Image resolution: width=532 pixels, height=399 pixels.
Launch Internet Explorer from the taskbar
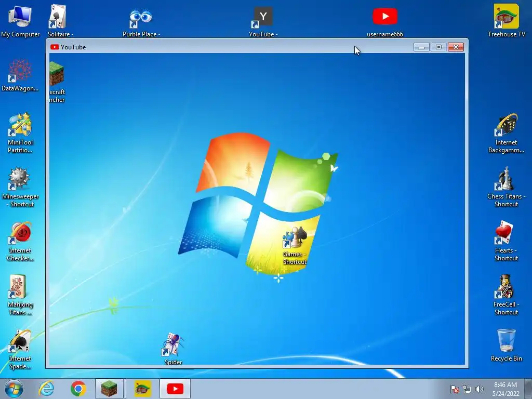tap(46, 389)
